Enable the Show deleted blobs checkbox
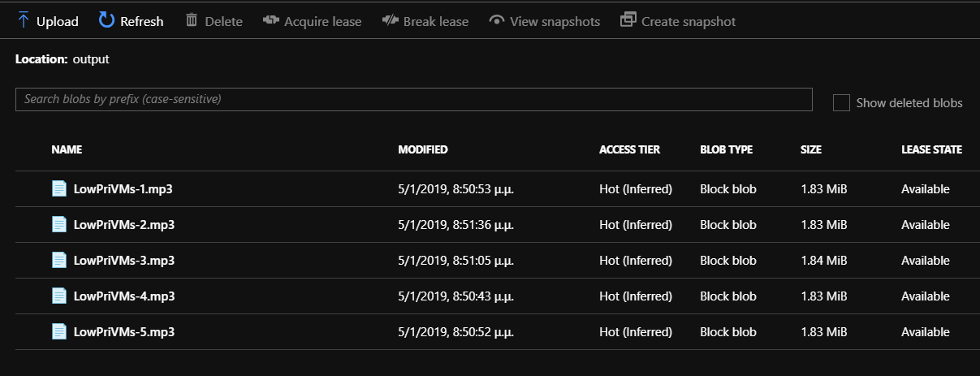980x376 pixels. point(841,102)
